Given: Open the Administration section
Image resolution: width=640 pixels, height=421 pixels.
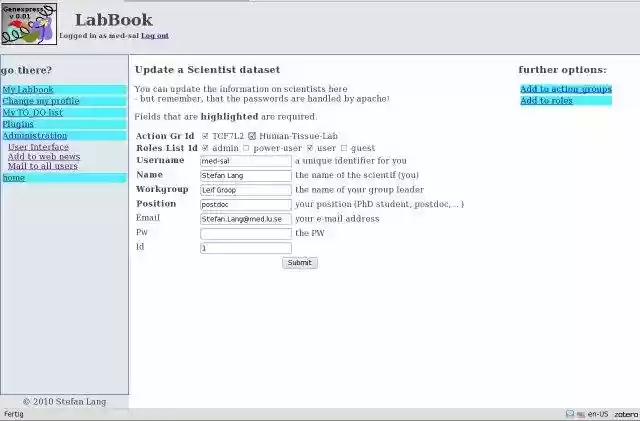Looking at the screenshot, I should pos(35,135).
